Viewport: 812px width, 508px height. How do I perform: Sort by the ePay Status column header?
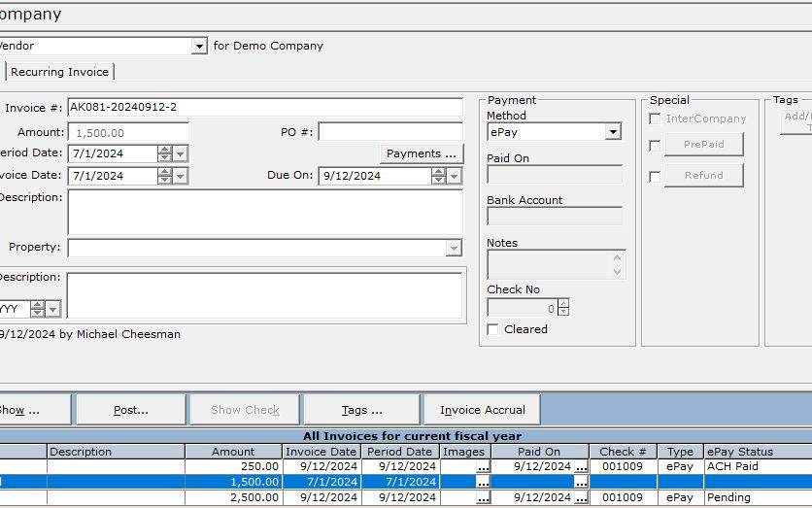coord(739,452)
